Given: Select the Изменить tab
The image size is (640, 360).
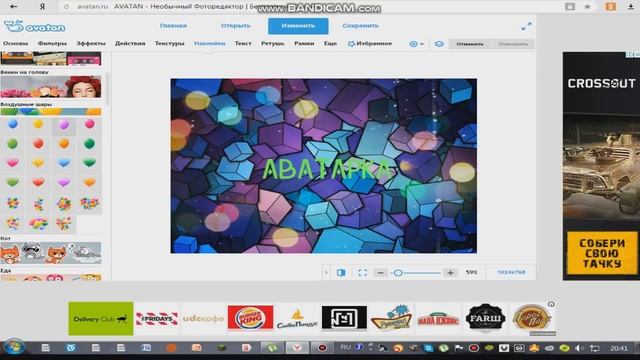Looking at the screenshot, I should tap(298, 26).
